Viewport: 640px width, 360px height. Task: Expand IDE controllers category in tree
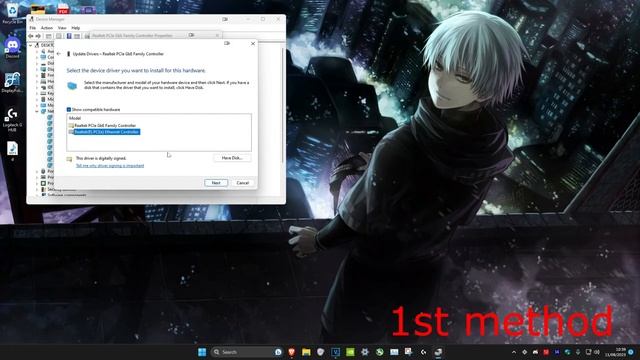coord(37,87)
